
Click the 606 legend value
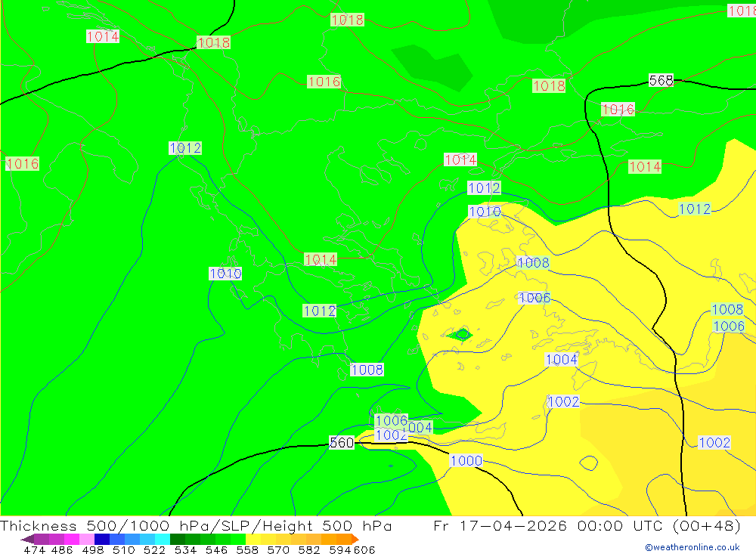pos(364,549)
